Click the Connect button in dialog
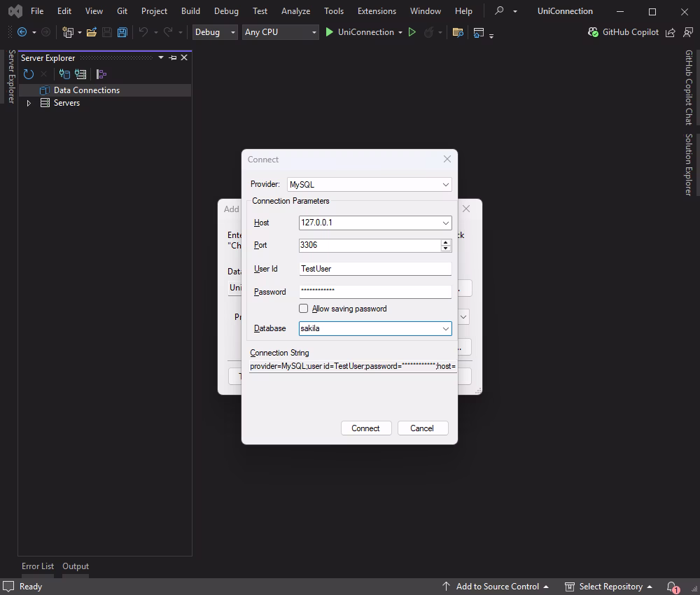The image size is (700, 595). tap(366, 428)
